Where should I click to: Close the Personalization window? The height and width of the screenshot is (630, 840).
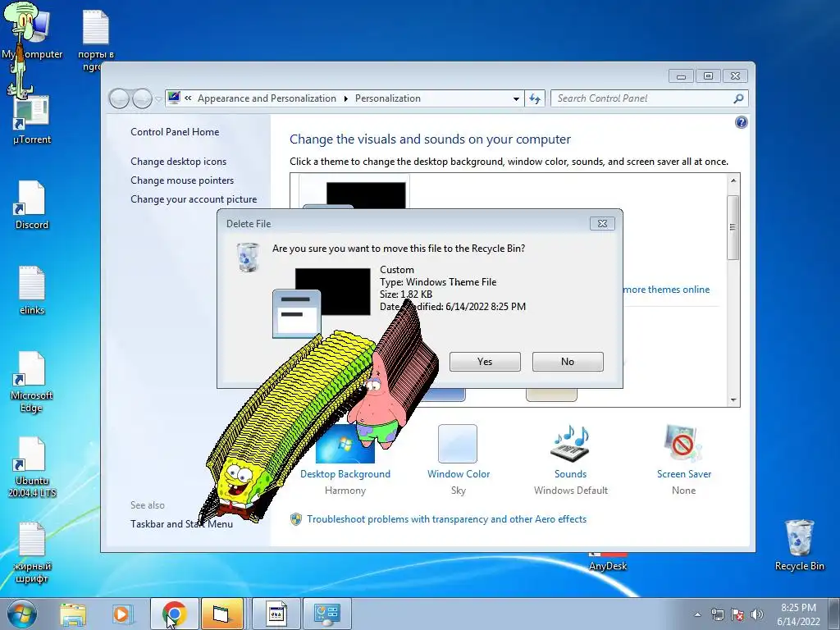pyautogui.click(x=735, y=76)
